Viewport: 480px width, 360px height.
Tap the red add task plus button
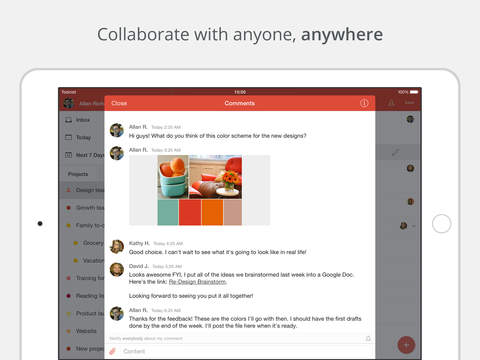(406, 345)
